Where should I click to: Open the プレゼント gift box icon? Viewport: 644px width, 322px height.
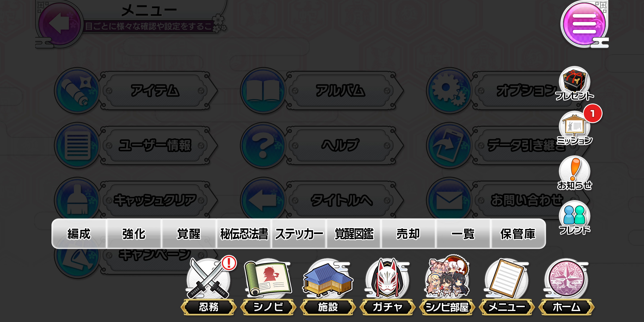click(x=575, y=84)
